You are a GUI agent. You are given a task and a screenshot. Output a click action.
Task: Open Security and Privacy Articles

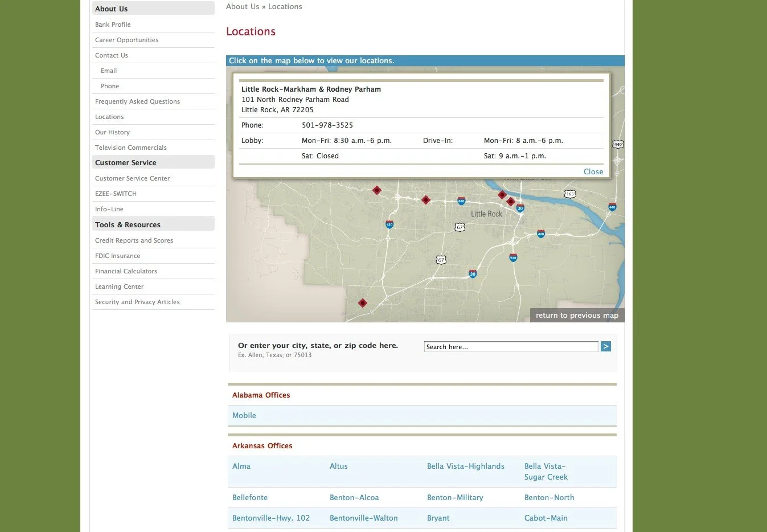tap(137, 302)
